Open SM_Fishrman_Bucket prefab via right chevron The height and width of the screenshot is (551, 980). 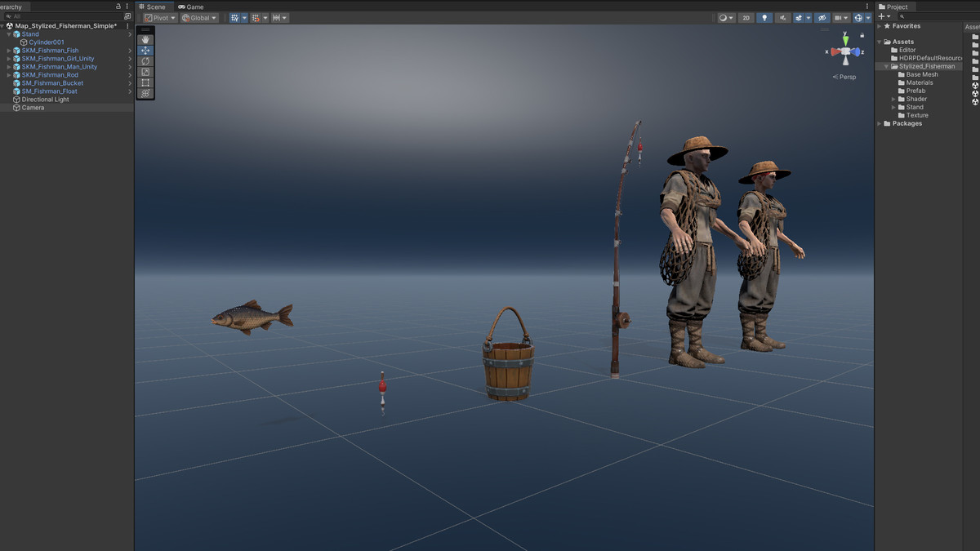pos(130,83)
